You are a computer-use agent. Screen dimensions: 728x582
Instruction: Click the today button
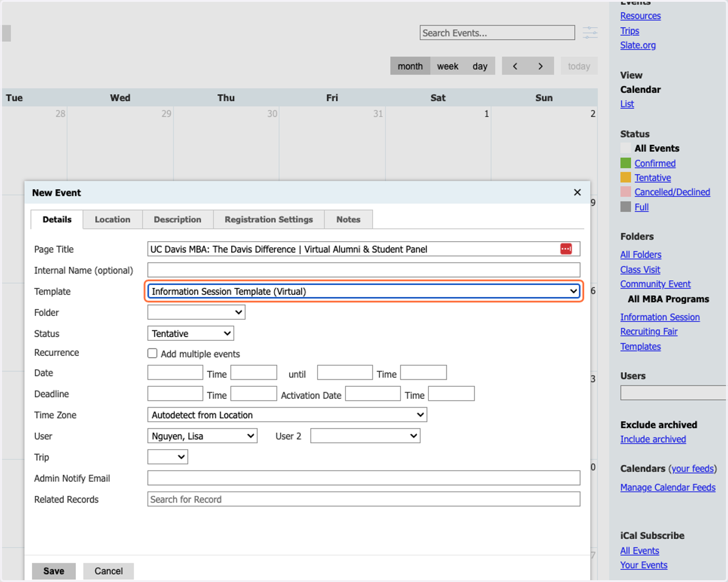click(x=579, y=66)
